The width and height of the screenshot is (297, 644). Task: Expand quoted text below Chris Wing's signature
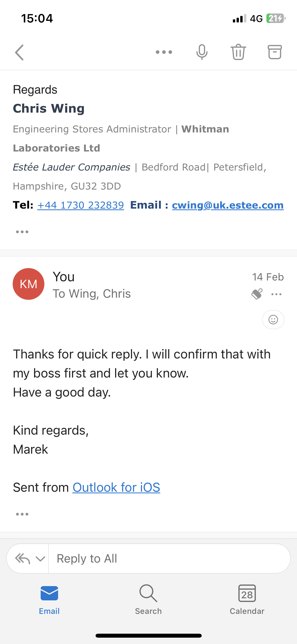tap(22, 232)
